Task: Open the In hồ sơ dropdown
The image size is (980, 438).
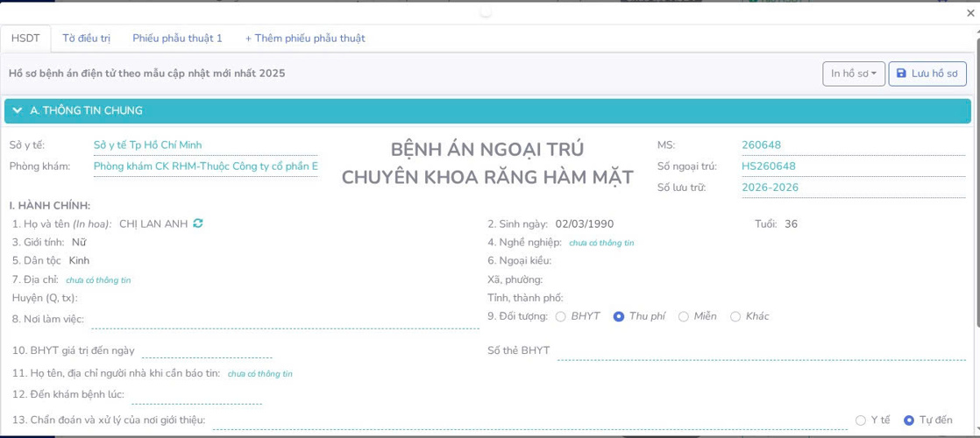Action: (x=853, y=74)
